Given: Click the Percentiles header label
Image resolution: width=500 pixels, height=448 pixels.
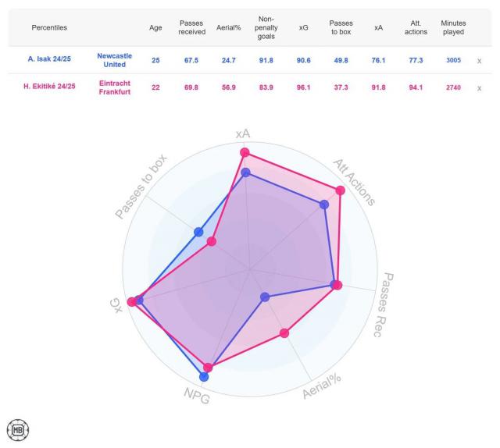Looking at the screenshot, I should click(49, 27).
